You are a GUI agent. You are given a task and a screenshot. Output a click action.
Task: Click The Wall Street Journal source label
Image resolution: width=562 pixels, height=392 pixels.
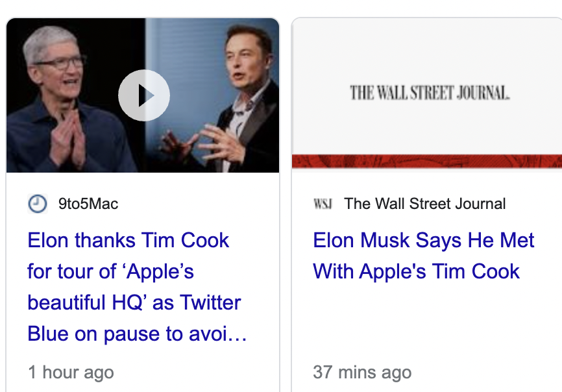[x=424, y=204]
